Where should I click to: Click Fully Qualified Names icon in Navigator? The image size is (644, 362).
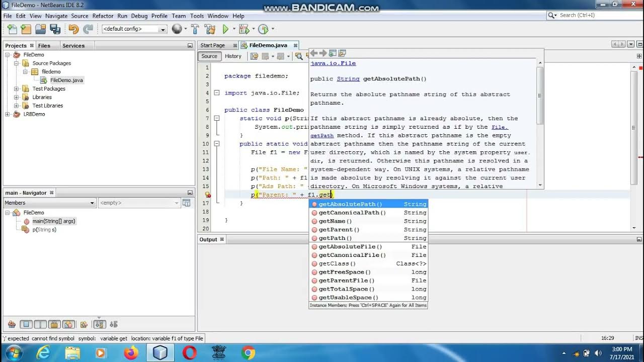[84, 324]
